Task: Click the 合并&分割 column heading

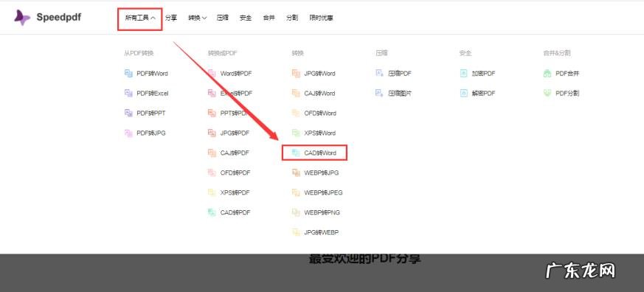Action: [x=557, y=53]
